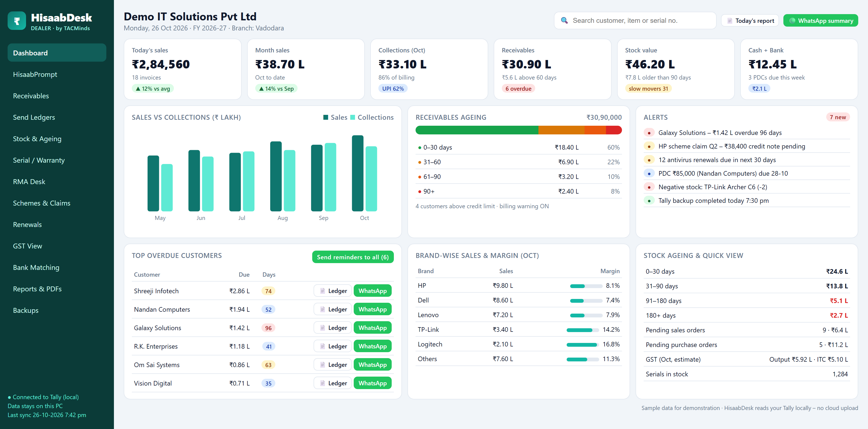Open Ledger for Om Sai Systems

(x=333, y=365)
